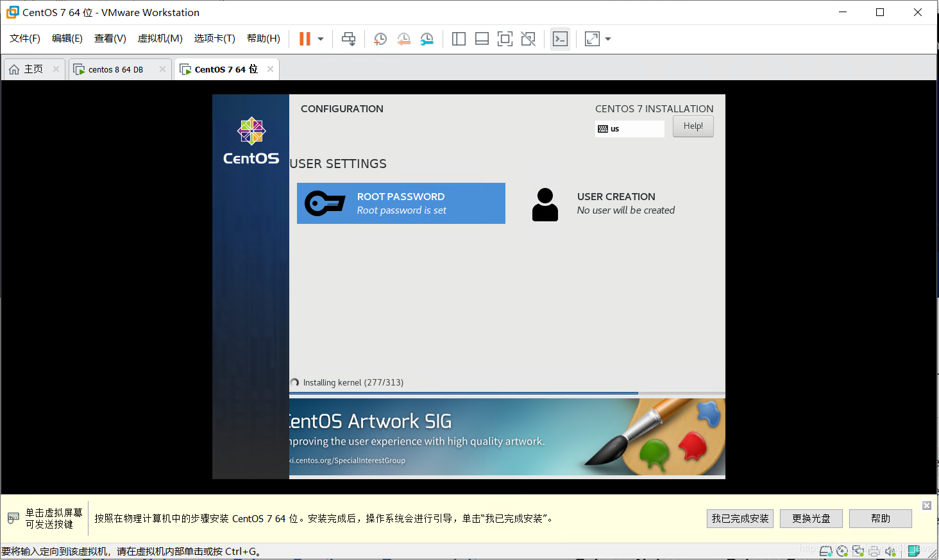Toggle the thumbnail bar visibility
Image resolution: width=939 pixels, height=560 pixels.
(482, 38)
